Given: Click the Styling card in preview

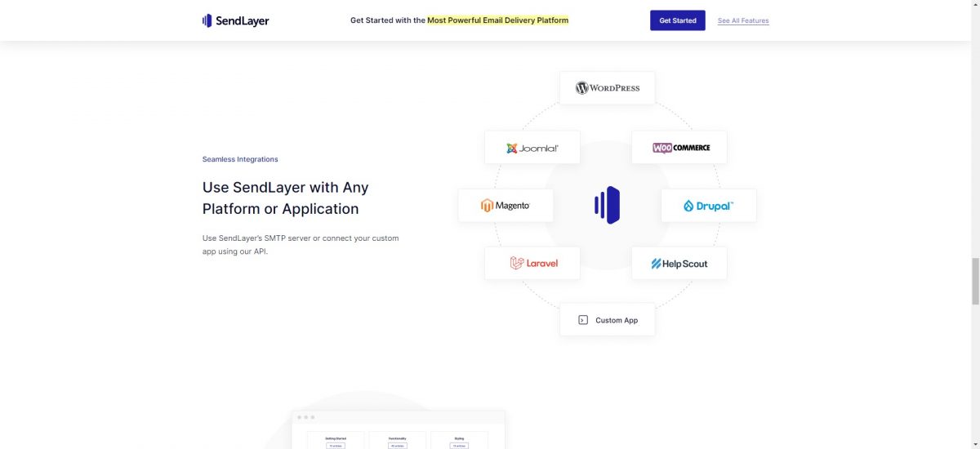Looking at the screenshot, I should click(x=459, y=441).
